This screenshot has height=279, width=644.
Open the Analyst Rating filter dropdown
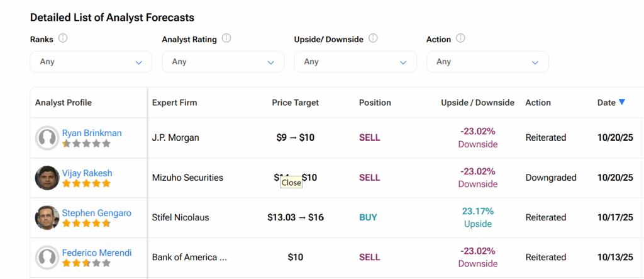point(223,62)
